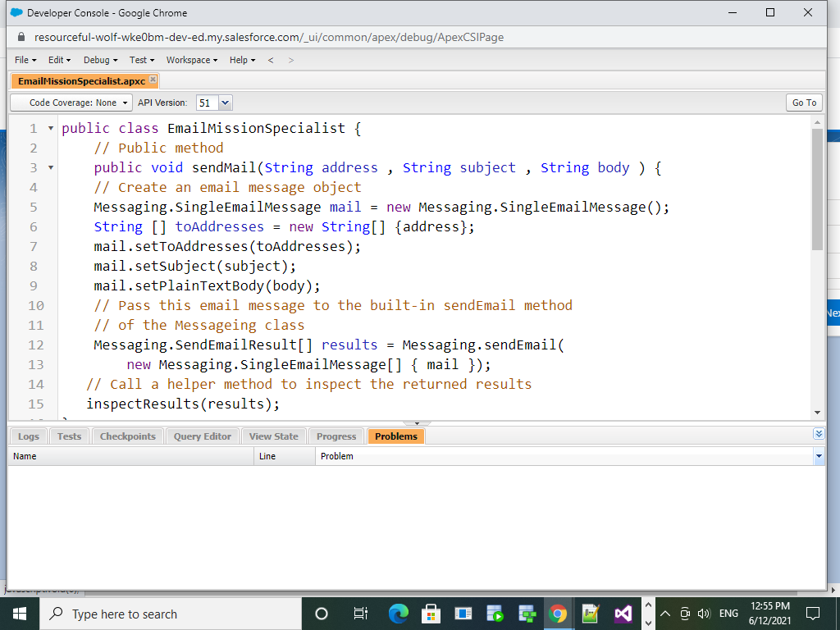The width and height of the screenshot is (840, 630).
Task: Click the back navigation arrow in console toolbar
Action: (x=271, y=59)
